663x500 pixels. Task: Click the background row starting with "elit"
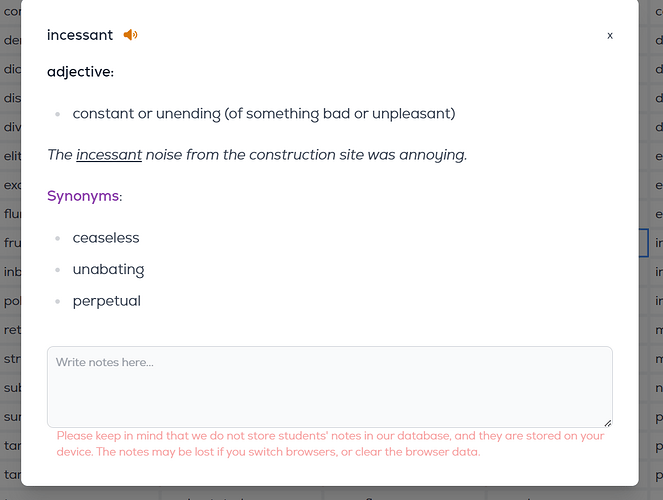coord(11,156)
